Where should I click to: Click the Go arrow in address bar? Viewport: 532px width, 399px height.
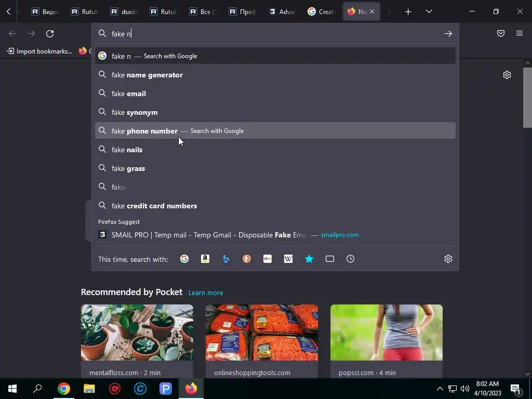(x=448, y=34)
